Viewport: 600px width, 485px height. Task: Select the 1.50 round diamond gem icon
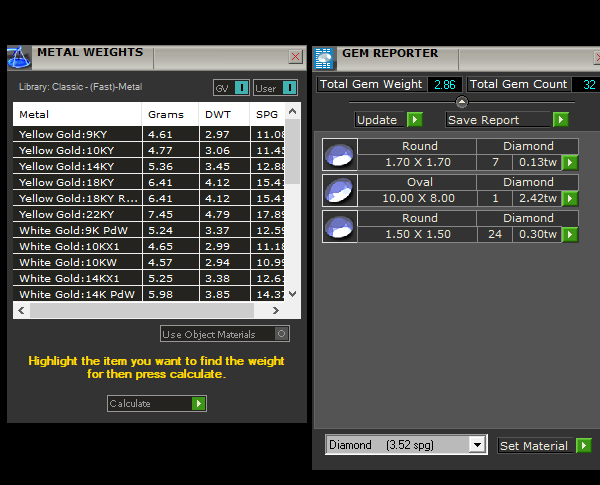coord(339,226)
